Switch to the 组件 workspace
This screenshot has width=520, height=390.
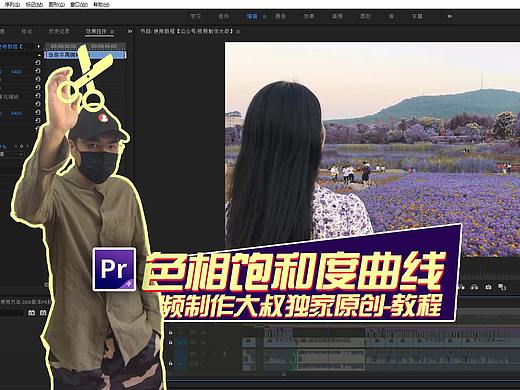click(x=223, y=16)
